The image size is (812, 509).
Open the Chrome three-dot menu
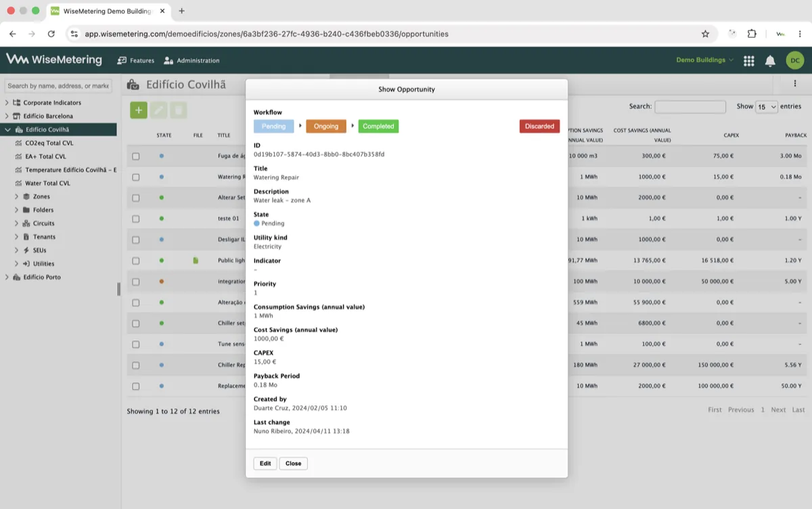[x=799, y=34]
